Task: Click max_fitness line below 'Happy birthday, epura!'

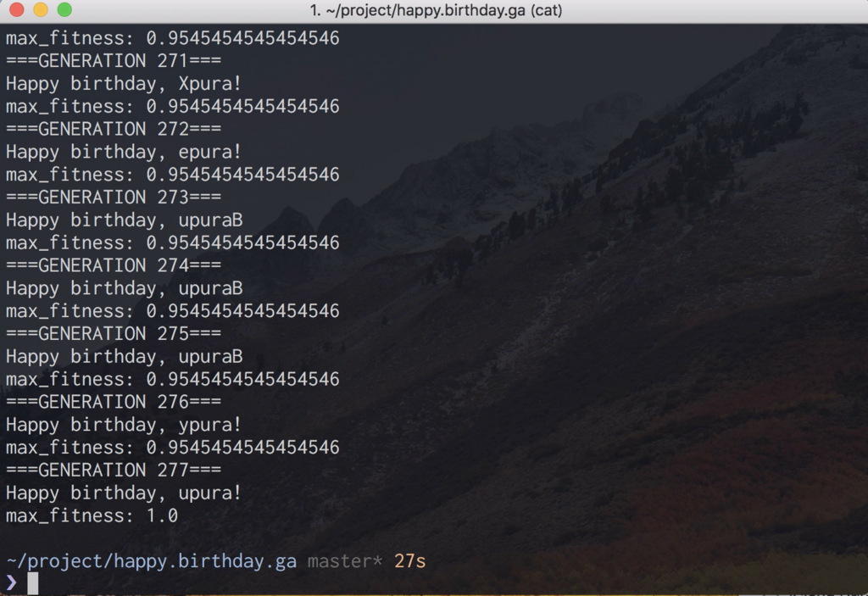Action: [173, 175]
